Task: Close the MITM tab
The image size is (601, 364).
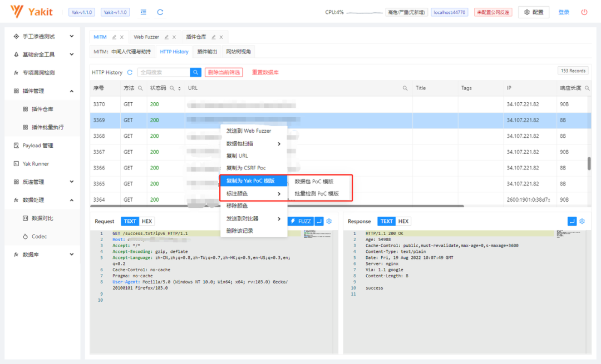Action: pos(122,37)
